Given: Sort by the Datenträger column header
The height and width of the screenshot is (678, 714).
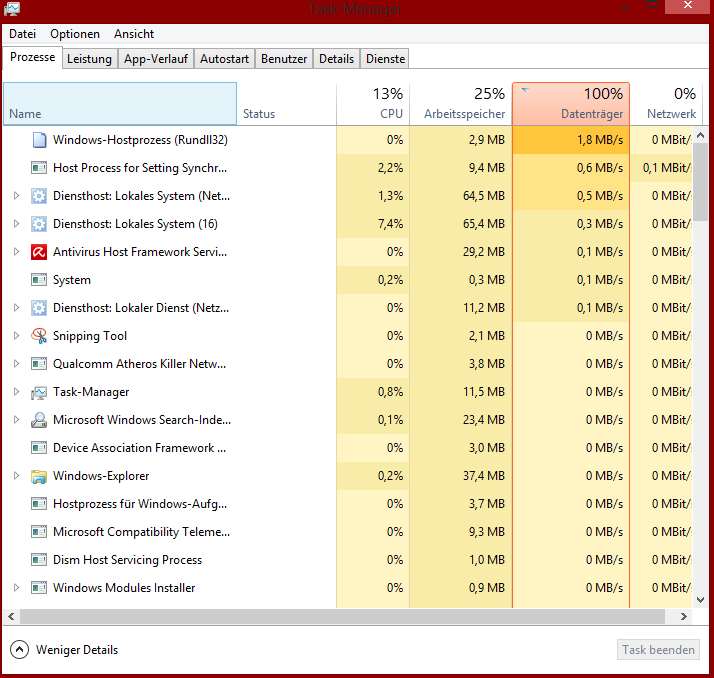Looking at the screenshot, I should pos(571,104).
